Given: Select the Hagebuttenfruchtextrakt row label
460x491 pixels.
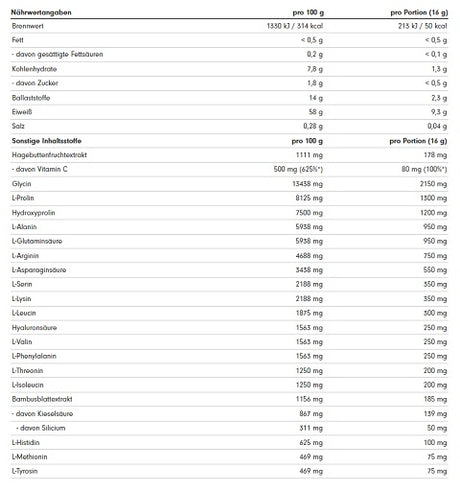Looking at the screenshot, I should coord(49,155).
